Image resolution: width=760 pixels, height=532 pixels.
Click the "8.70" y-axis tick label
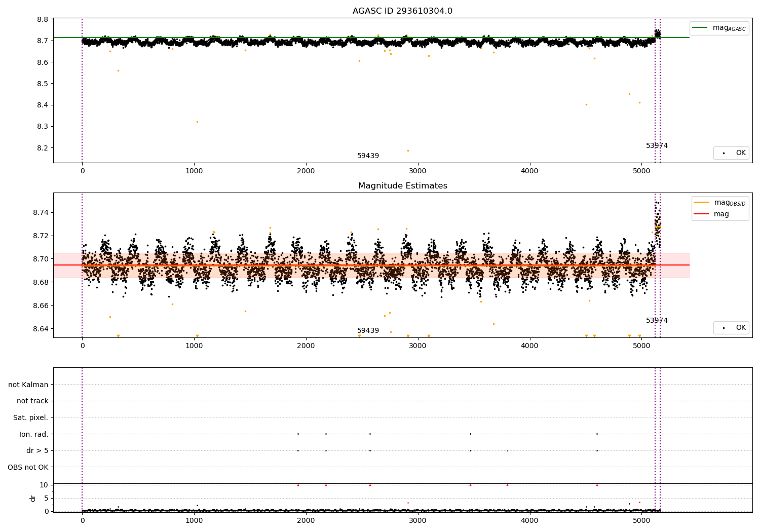pyautogui.click(x=41, y=259)
